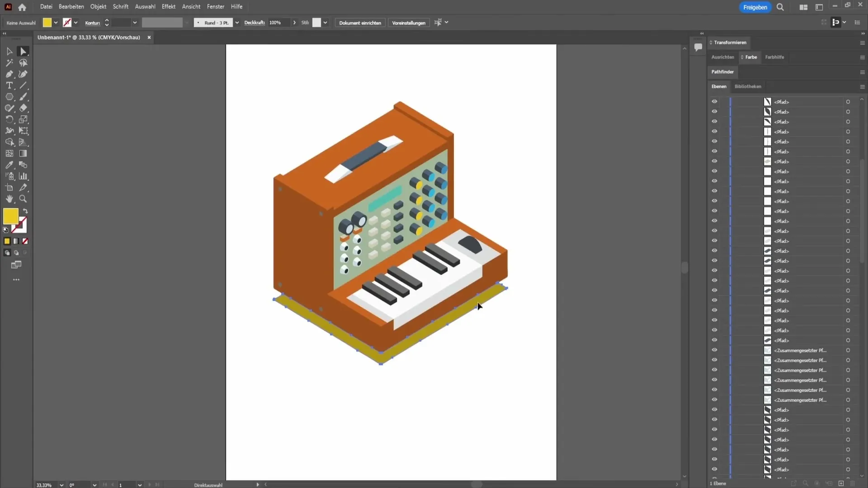Click the Kontur stroke panel link
868x488 pixels.
93,23
